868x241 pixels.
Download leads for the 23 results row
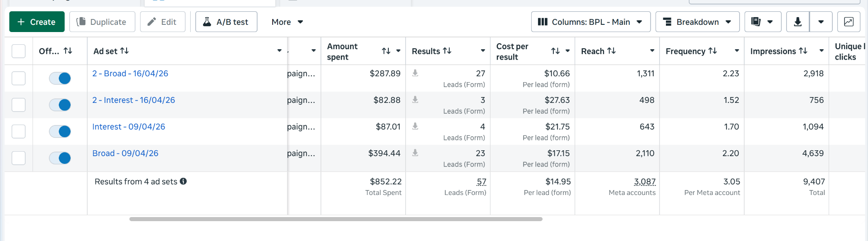point(415,153)
